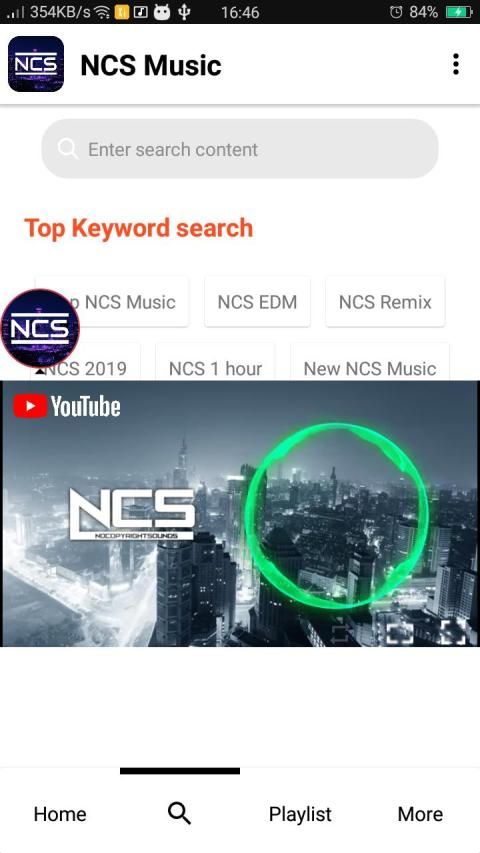This screenshot has height=853, width=480.
Task: Open the More tab
Action: click(x=420, y=814)
